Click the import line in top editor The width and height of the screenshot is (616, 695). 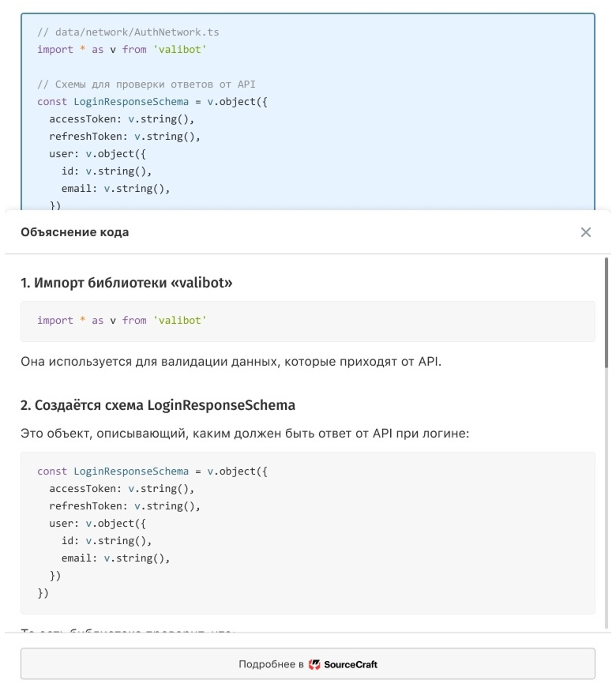(x=122, y=49)
